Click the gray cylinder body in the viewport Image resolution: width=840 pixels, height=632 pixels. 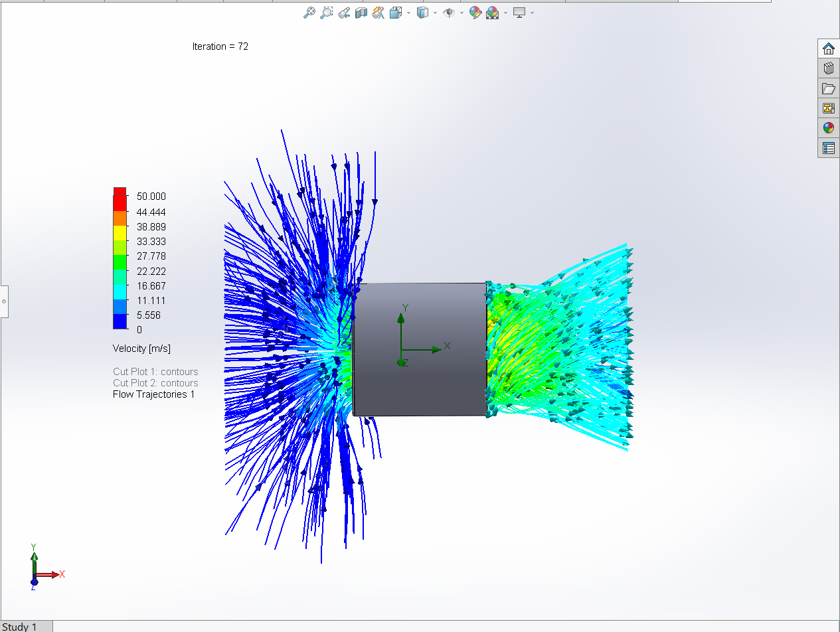pyautogui.click(x=420, y=349)
